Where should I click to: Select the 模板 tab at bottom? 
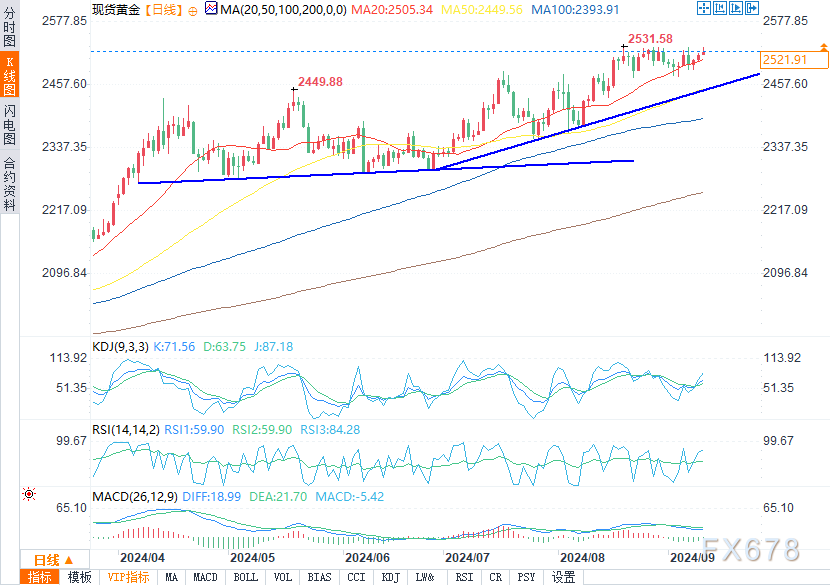(x=79, y=577)
